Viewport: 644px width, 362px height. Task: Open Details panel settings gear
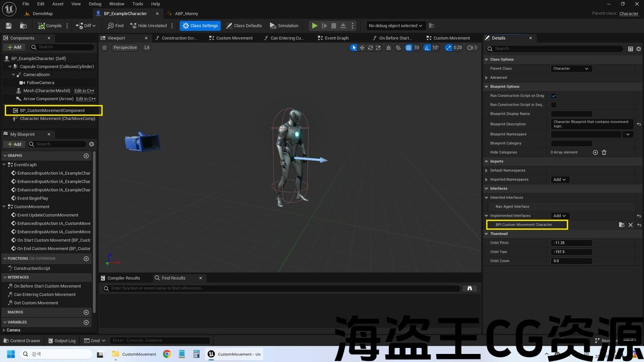[x=639, y=49]
